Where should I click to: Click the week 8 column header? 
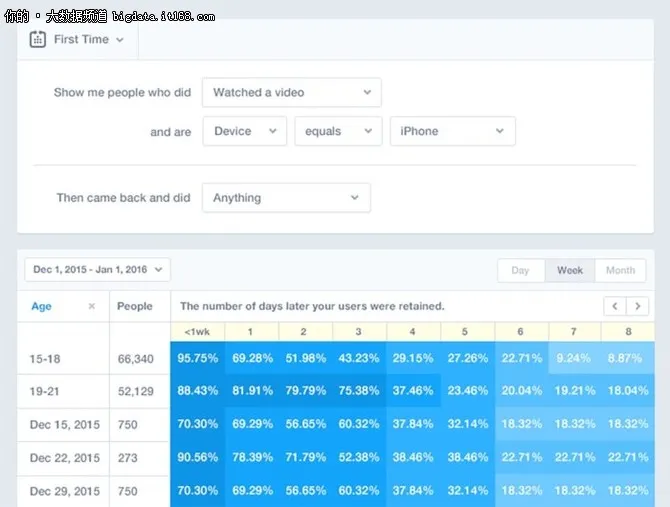628,332
